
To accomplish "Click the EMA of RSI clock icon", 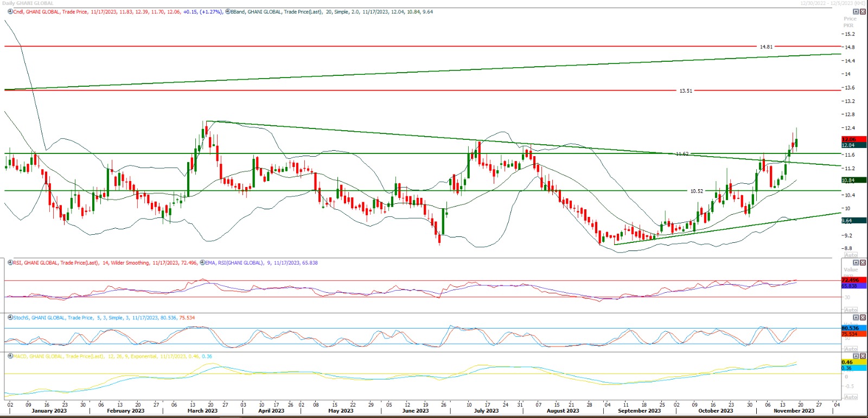I will pyautogui.click(x=202, y=262).
